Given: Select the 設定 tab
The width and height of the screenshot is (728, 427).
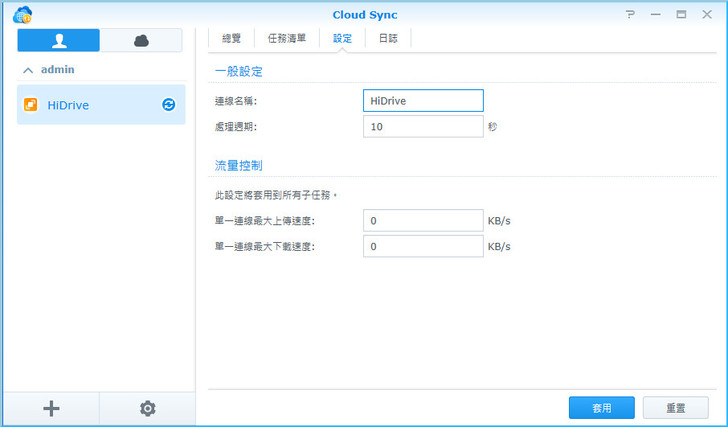Looking at the screenshot, I should click(x=342, y=38).
